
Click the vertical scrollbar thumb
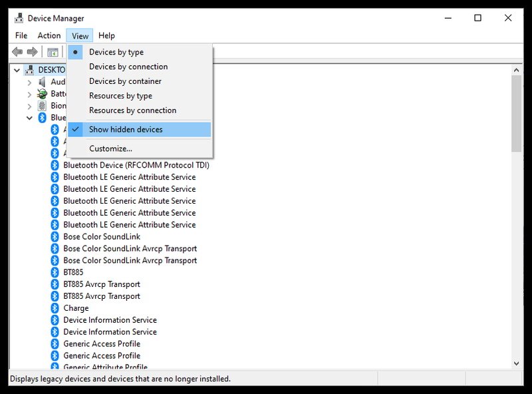coord(516,113)
